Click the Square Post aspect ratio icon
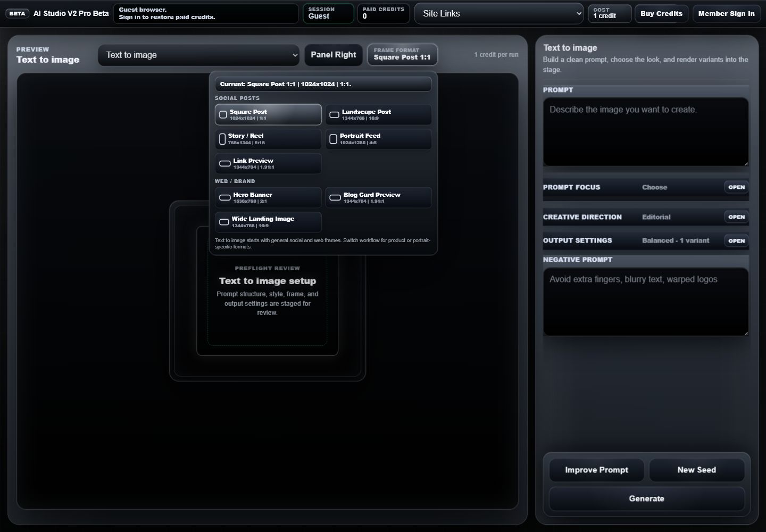 pyautogui.click(x=223, y=114)
